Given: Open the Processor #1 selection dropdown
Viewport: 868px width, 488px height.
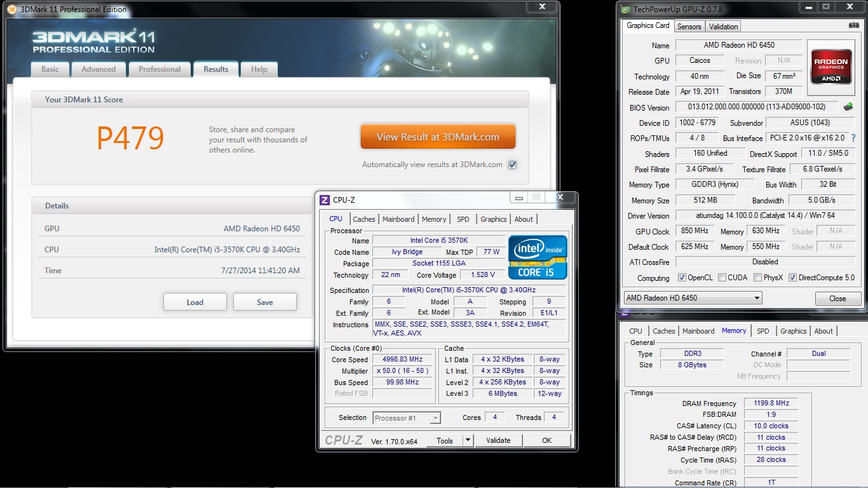Looking at the screenshot, I should (407, 418).
